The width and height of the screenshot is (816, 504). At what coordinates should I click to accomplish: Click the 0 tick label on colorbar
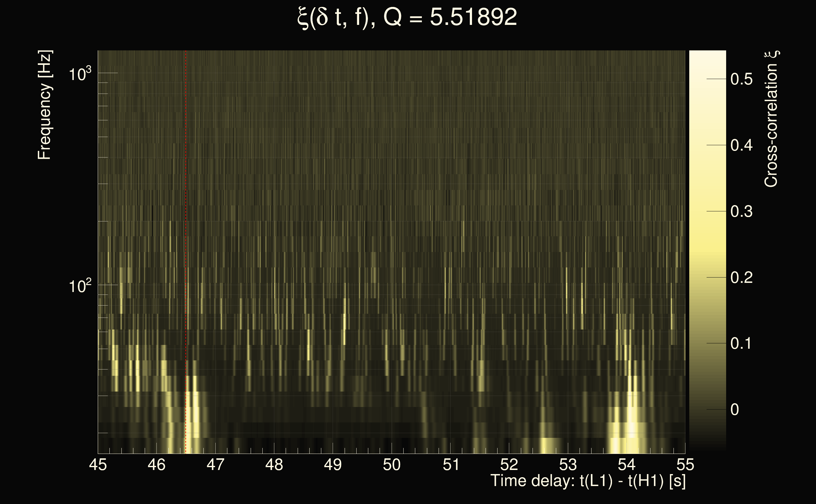(735, 410)
